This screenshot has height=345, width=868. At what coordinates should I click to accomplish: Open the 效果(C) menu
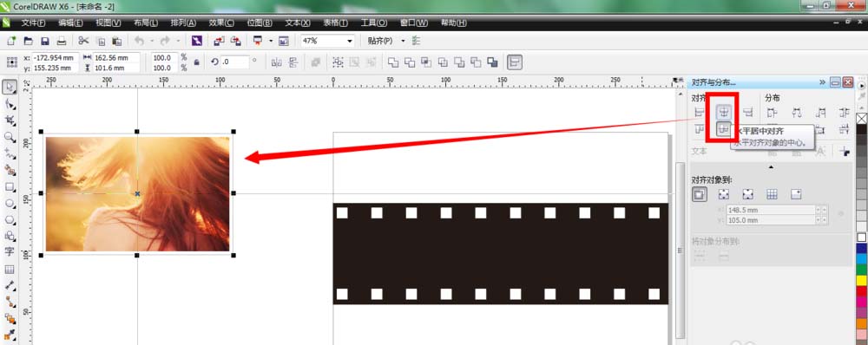[221, 23]
